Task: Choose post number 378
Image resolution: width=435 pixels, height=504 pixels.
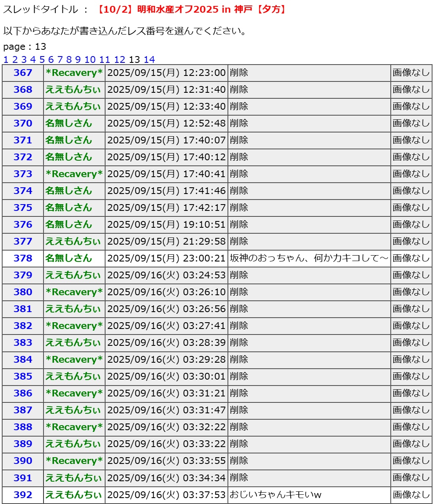Action: pyautogui.click(x=23, y=258)
